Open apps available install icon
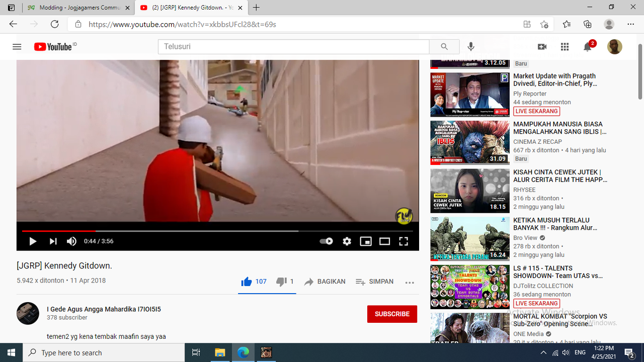Viewport: 644px width, 362px height. point(527,24)
